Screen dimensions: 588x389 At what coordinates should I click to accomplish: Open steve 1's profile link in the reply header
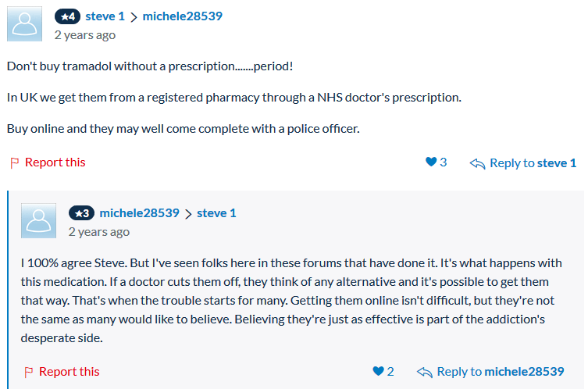216,213
